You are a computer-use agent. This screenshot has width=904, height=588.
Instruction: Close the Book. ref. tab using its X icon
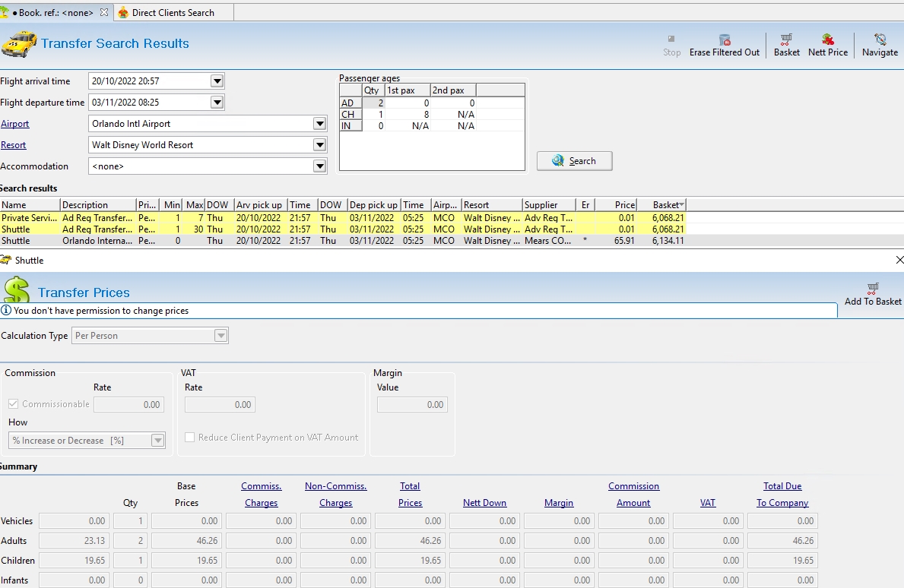(104, 13)
